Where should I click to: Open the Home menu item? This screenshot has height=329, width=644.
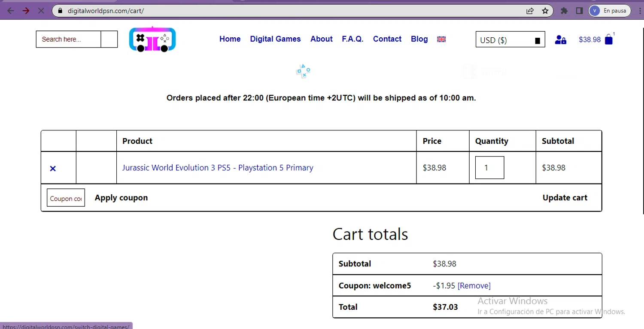coord(230,39)
